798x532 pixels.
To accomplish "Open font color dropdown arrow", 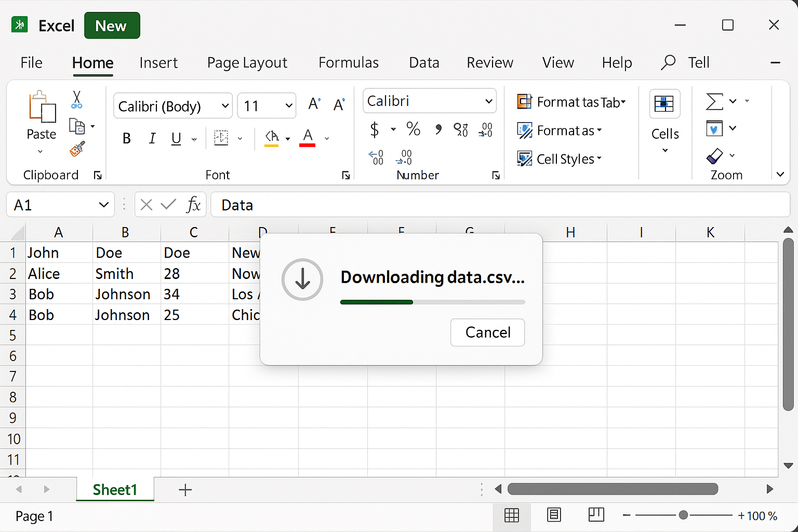I will pyautogui.click(x=327, y=138).
